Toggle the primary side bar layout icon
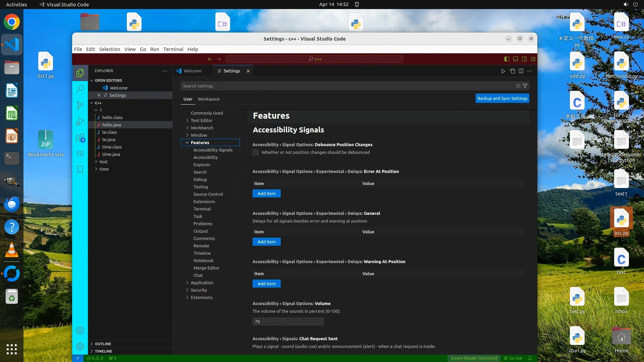The image size is (644, 362). coord(506,59)
